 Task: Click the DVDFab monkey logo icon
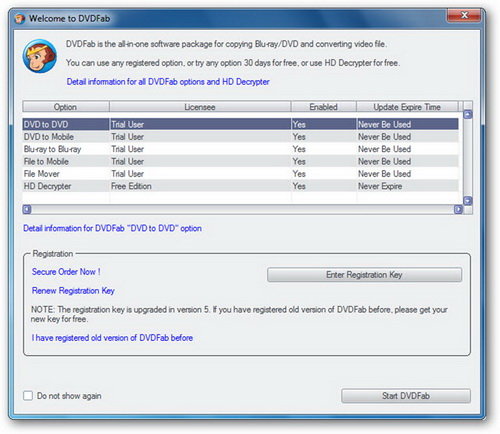(40, 56)
